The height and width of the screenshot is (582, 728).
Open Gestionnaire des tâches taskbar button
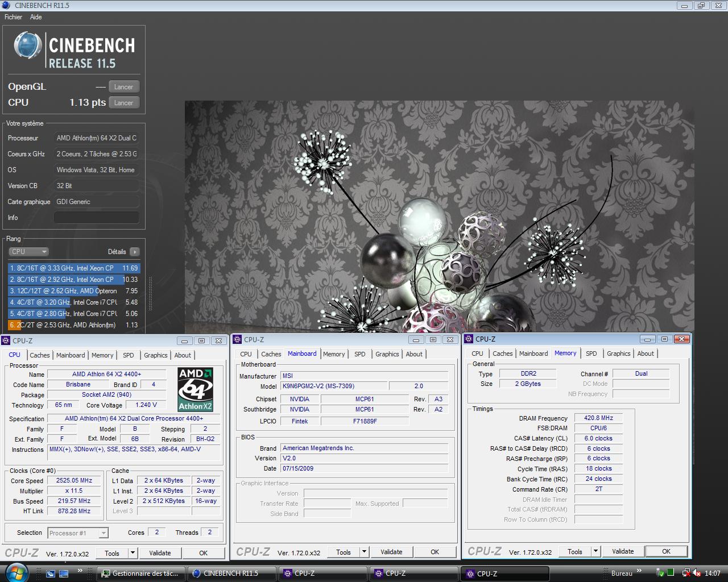pyautogui.click(x=142, y=573)
